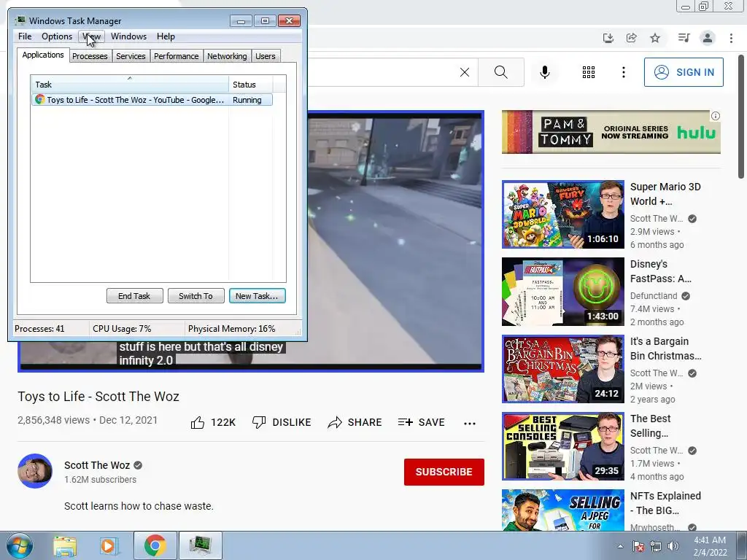747x560 pixels.
Task: Clear the YouTube search box with the X
Action: (x=465, y=72)
